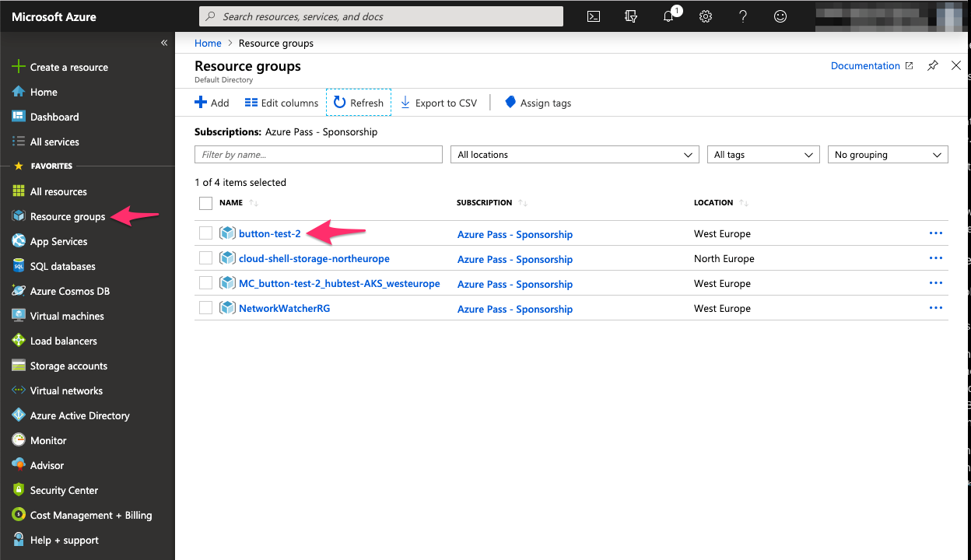Open the portal settings gear
Screen dimensions: 971x560
click(706, 16)
